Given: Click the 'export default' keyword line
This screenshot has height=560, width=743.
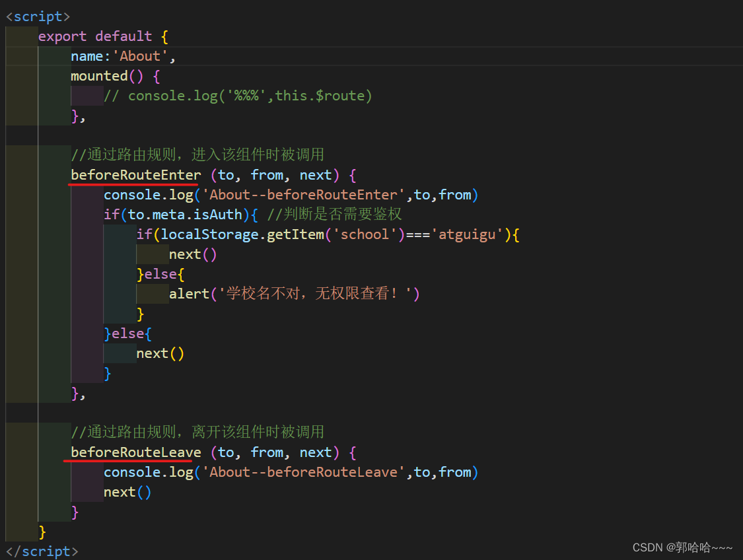Looking at the screenshot, I should pos(103,36).
